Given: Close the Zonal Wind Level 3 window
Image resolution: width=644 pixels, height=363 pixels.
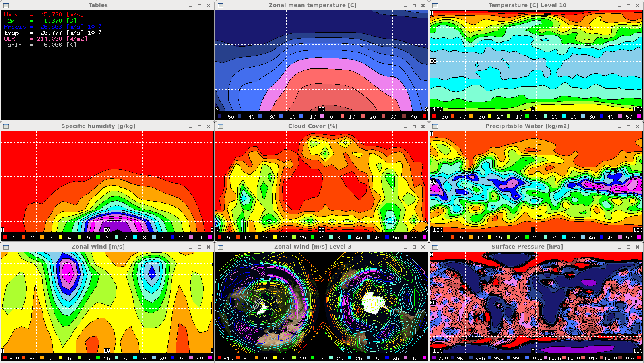Looking at the screenshot, I should pos(423,247).
